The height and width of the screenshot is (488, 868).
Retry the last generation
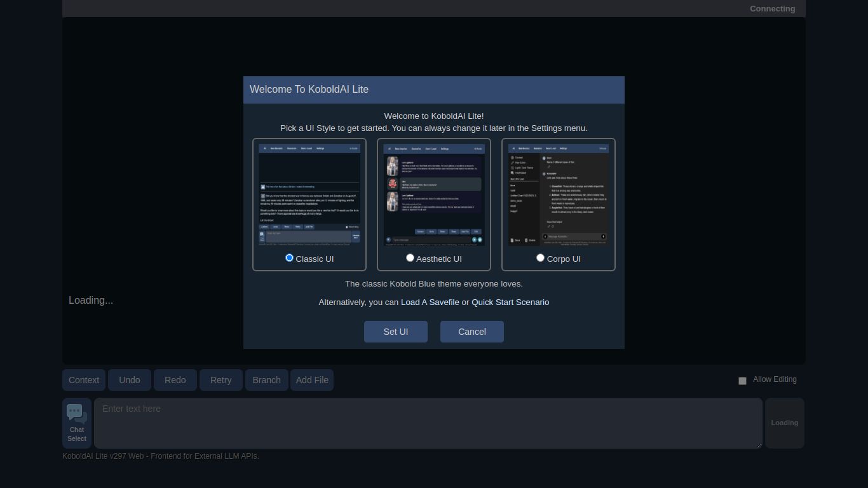pyautogui.click(x=220, y=379)
